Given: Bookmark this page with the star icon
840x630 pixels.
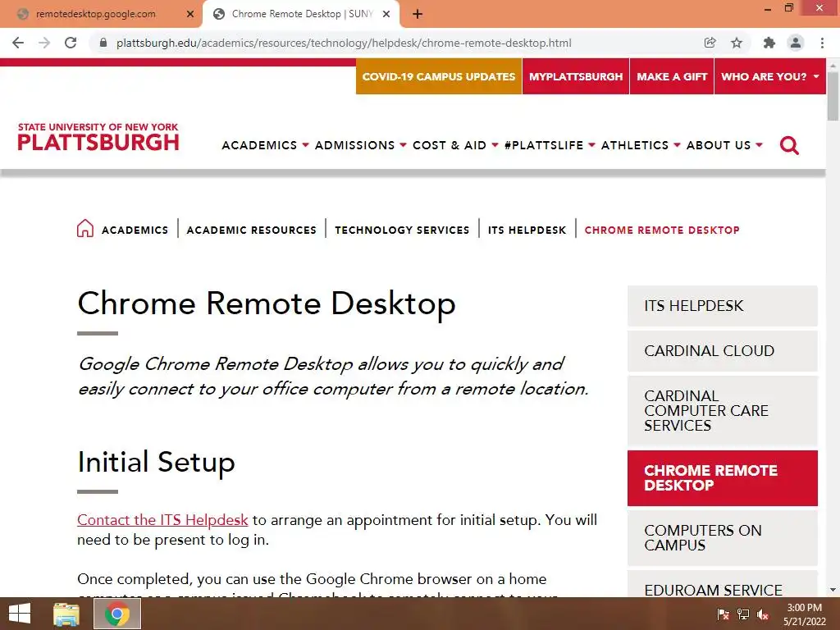Looking at the screenshot, I should coord(737,43).
